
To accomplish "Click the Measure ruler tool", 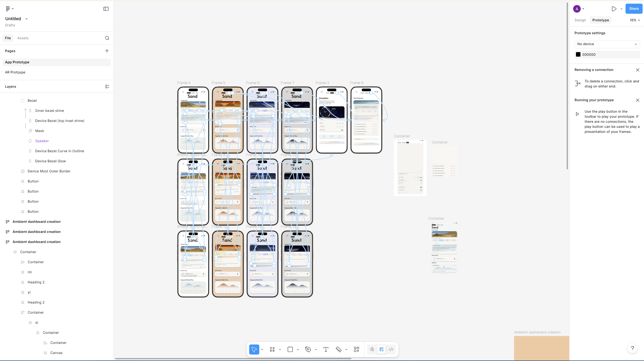I will point(339,349).
